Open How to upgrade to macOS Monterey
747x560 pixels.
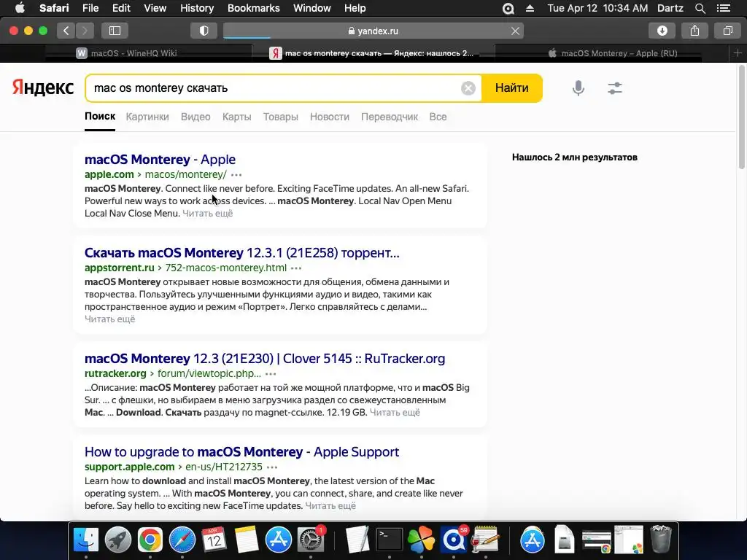(242, 452)
